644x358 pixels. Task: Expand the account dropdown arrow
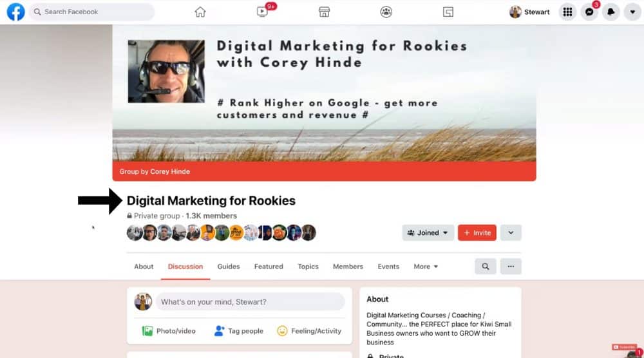tap(632, 12)
